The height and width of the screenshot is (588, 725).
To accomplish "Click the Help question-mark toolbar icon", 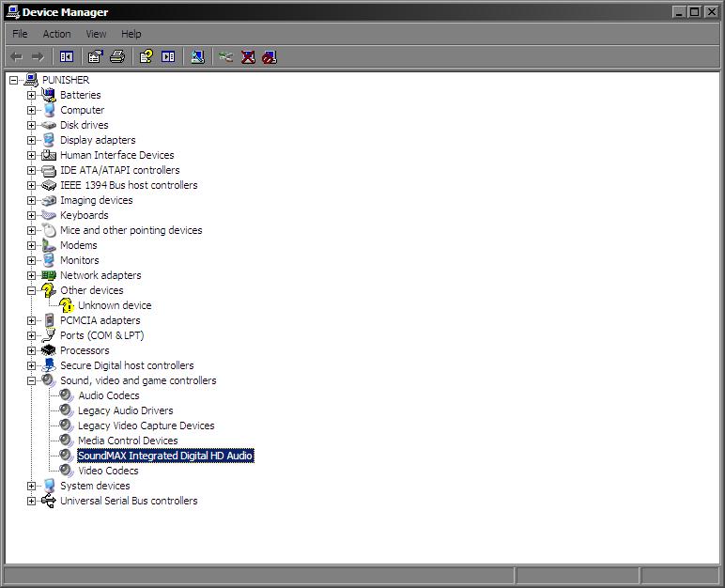I will (x=147, y=57).
